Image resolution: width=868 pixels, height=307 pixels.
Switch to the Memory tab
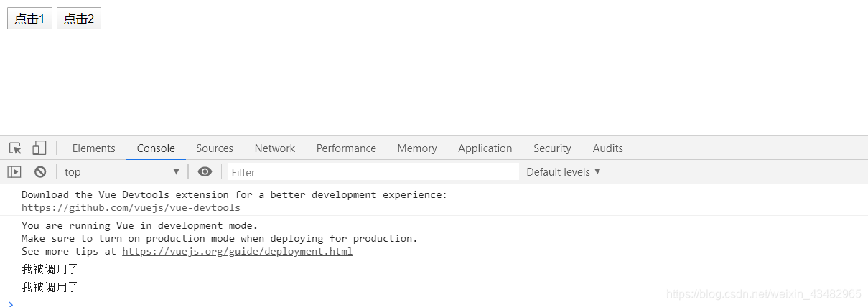(x=417, y=148)
